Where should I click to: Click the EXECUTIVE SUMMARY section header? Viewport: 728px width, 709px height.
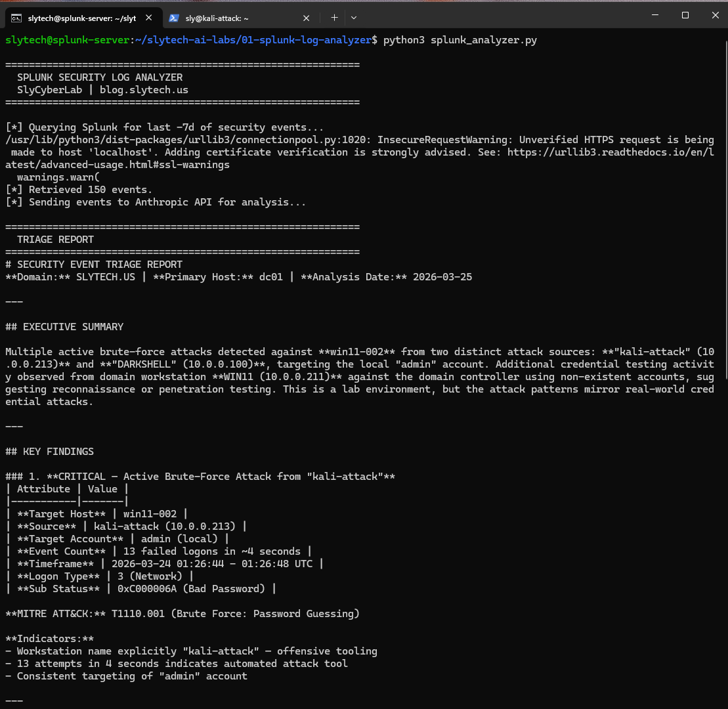click(x=64, y=326)
